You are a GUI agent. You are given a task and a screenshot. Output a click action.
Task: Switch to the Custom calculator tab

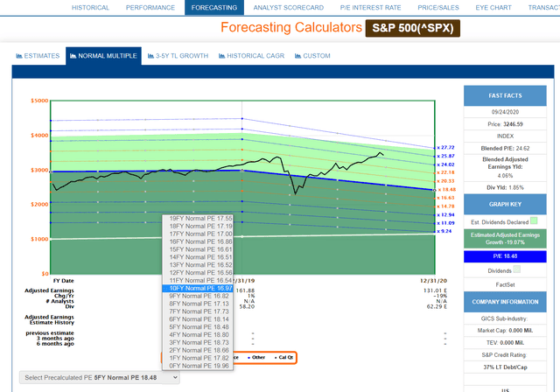point(312,56)
